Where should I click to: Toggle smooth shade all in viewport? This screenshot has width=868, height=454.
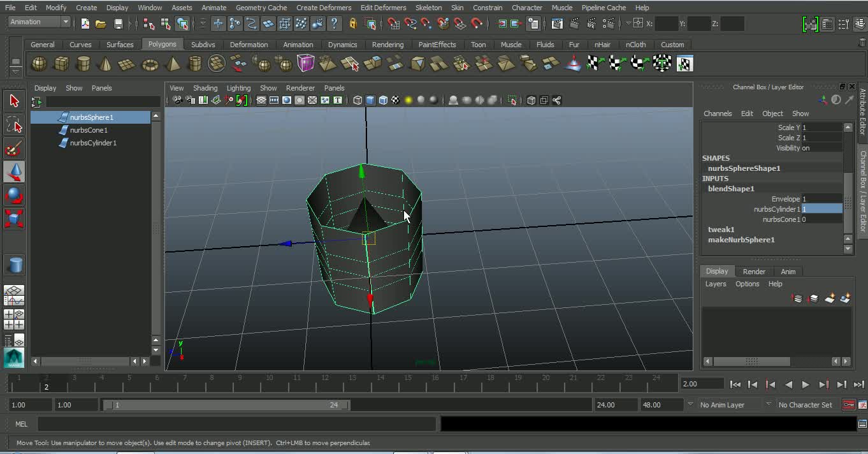[x=370, y=100]
